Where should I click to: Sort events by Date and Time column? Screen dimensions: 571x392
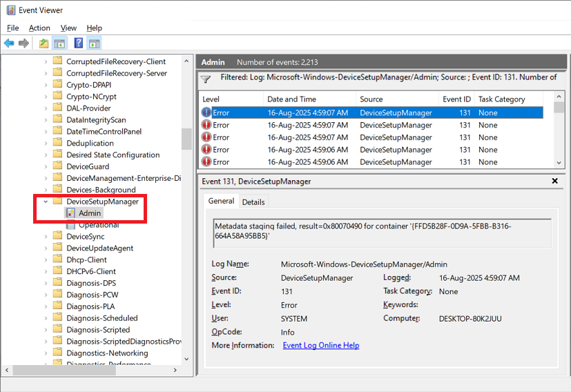tap(291, 99)
